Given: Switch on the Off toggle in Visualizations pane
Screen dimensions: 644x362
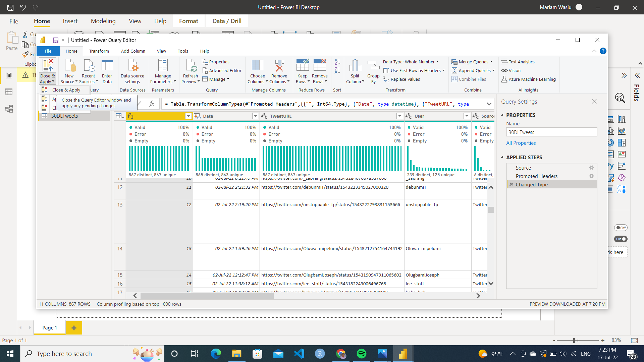Looking at the screenshot, I should (x=621, y=227).
